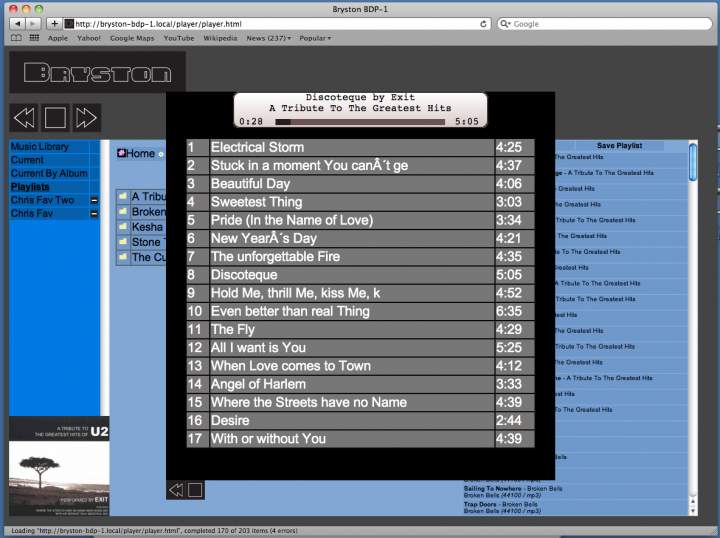Screen dimensions: 720x538
Task: Click the Bryston stop playback button
Action: point(55,118)
